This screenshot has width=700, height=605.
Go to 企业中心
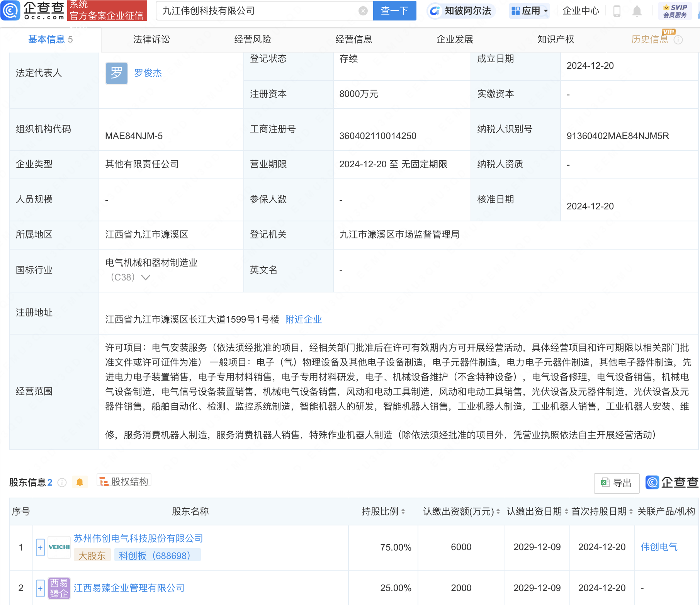581,11
